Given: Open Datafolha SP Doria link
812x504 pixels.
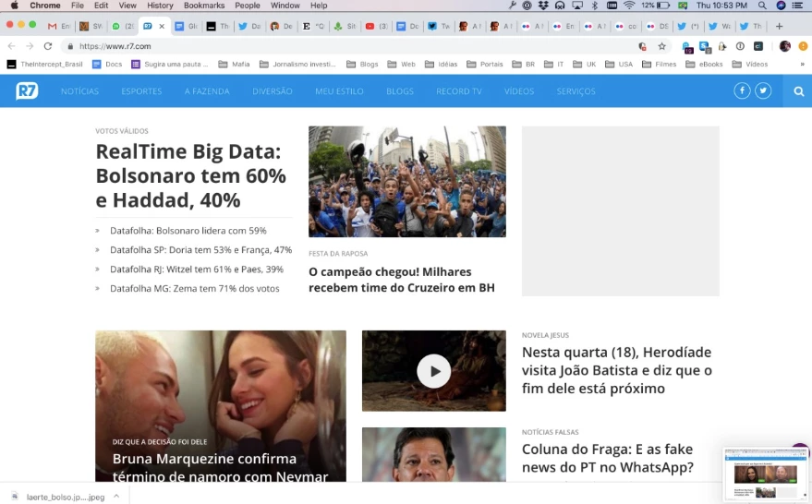Looking at the screenshot, I should 200,250.
